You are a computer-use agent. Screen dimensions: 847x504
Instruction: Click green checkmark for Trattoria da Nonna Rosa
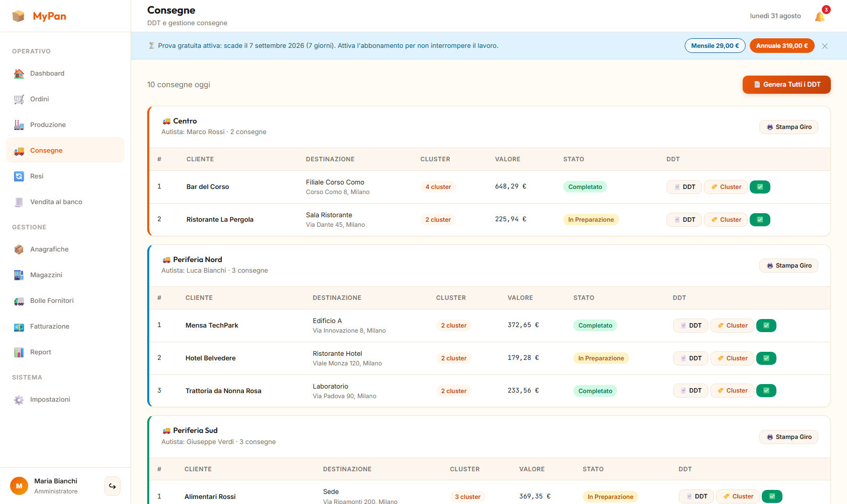tap(766, 391)
